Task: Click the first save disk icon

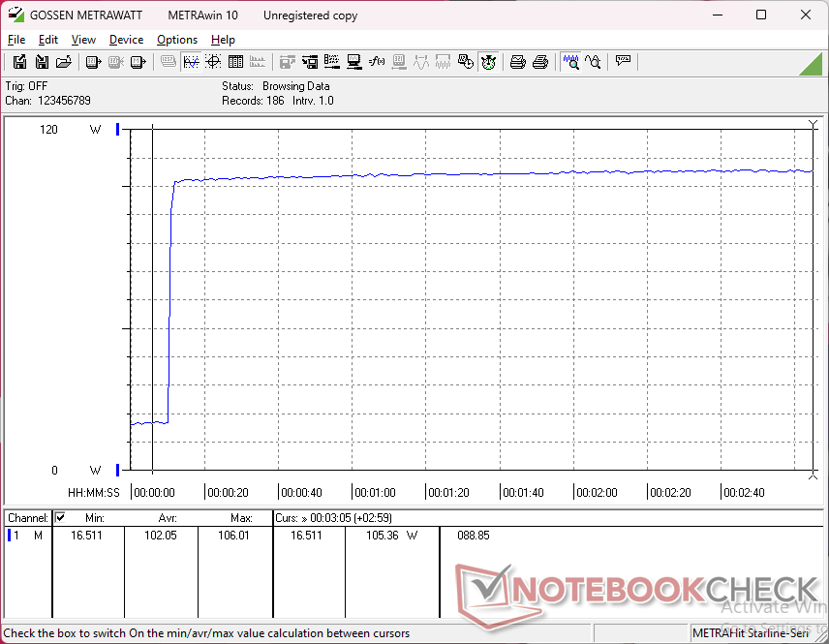Action: click(x=19, y=62)
